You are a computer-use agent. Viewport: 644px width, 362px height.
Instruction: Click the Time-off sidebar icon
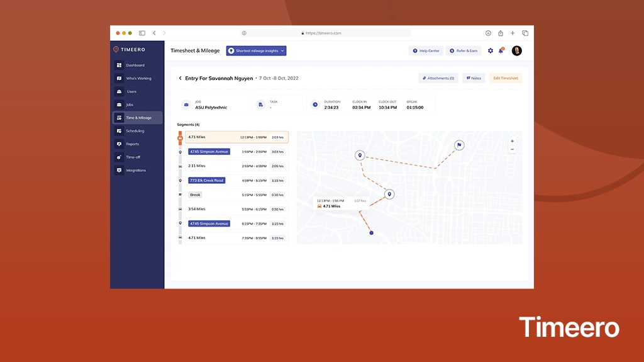tap(119, 157)
